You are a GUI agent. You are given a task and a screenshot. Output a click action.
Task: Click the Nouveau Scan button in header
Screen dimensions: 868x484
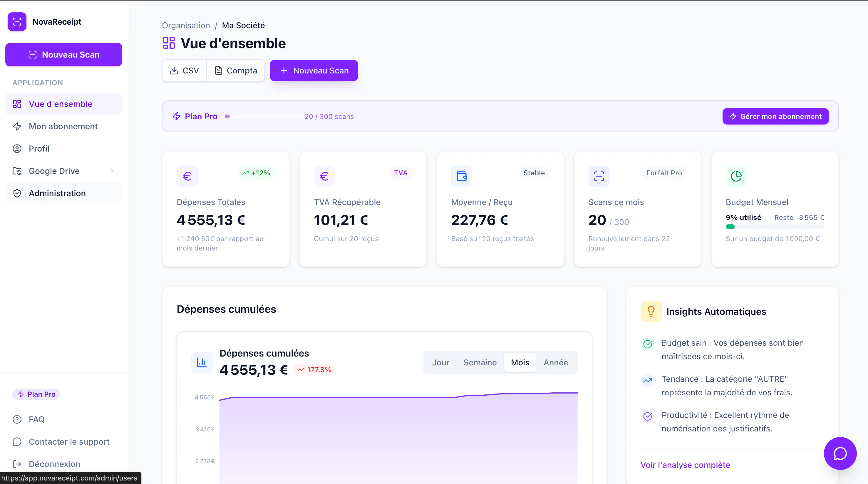click(314, 71)
